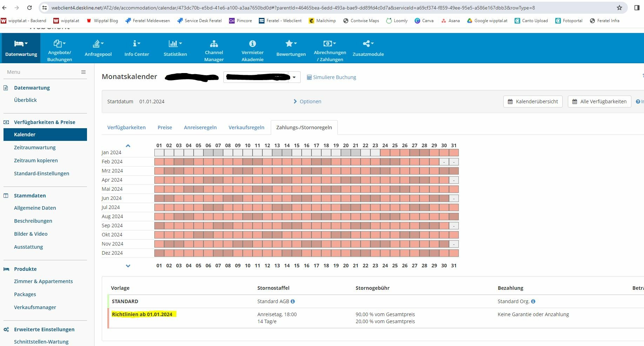
Task: Click the browser address bar URL
Action: pyautogui.click(x=293, y=8)
